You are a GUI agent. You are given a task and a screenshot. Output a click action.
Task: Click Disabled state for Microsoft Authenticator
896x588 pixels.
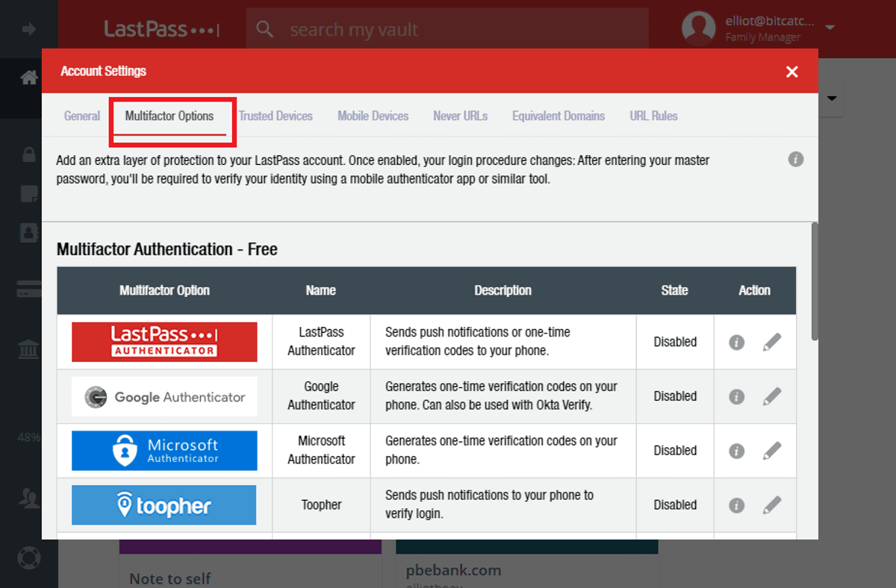676,451
